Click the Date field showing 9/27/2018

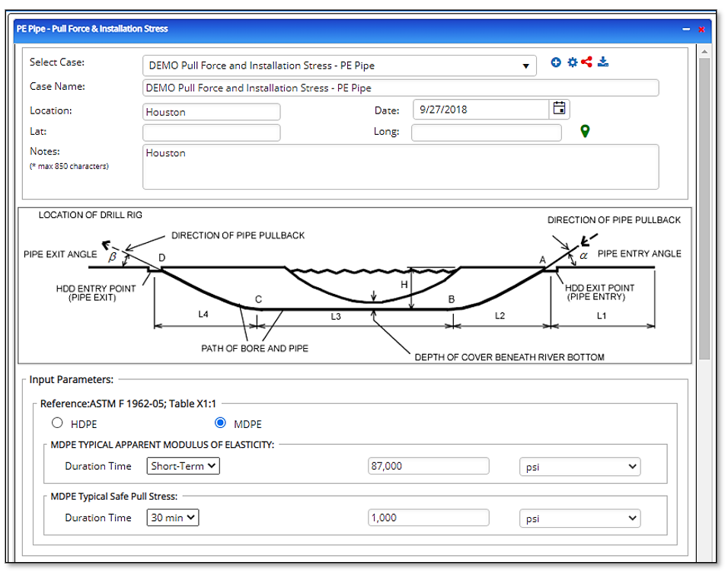480,109
